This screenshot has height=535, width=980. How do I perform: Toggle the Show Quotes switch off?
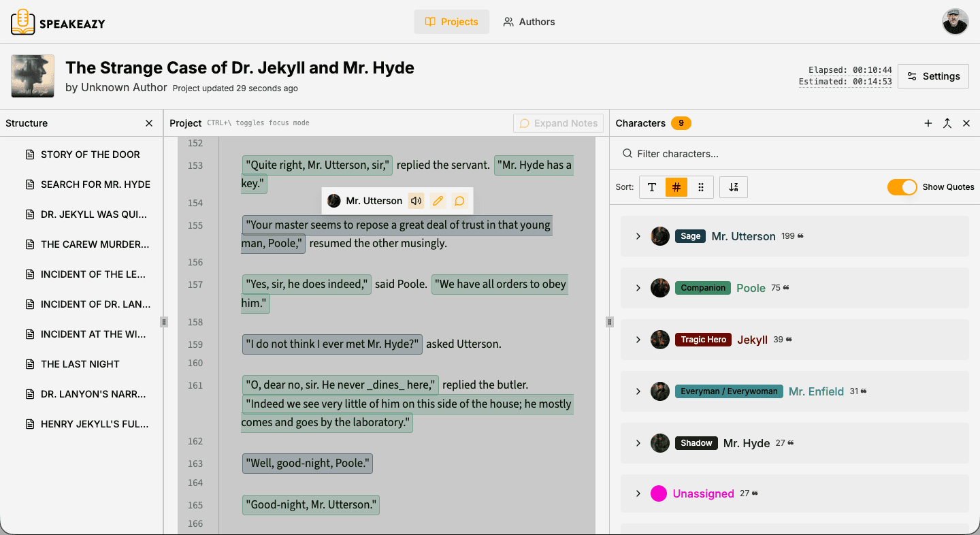click(902, 187)
